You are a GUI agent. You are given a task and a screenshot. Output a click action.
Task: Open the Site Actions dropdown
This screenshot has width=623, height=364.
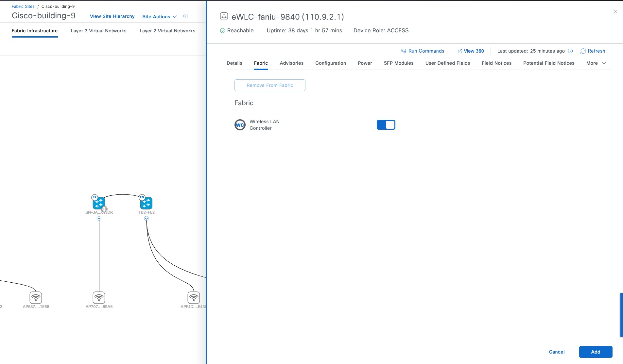point(160,17)
